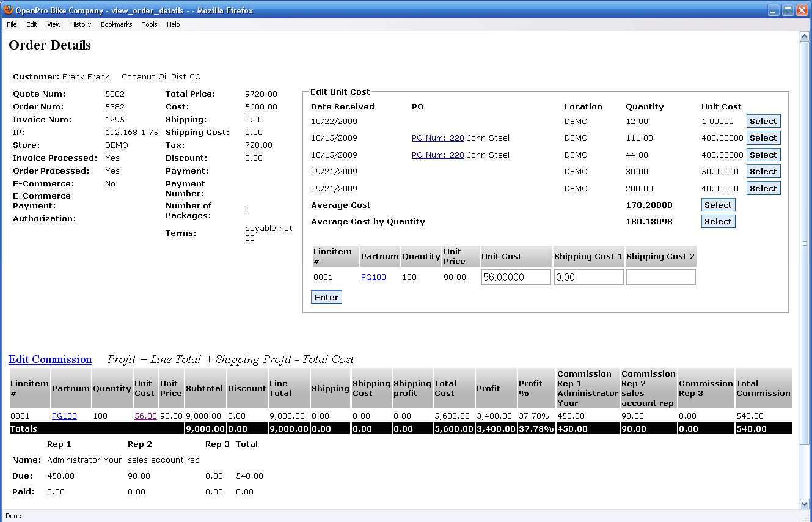Image resolution: width=812 pixels, height=522 pixels.
Task: Click the Firefox icon in title bar
Action: [9, 10]
